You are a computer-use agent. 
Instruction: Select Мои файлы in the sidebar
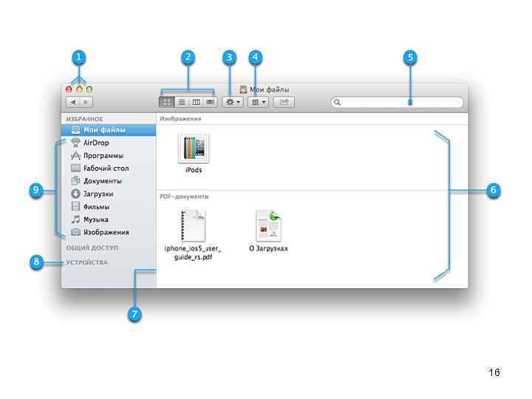109,130
